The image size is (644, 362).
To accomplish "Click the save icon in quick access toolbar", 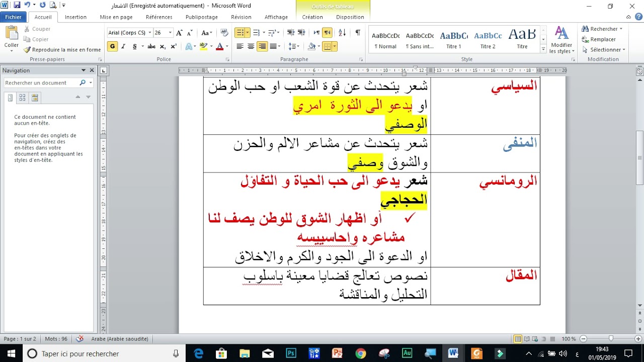I will point(17,5).
